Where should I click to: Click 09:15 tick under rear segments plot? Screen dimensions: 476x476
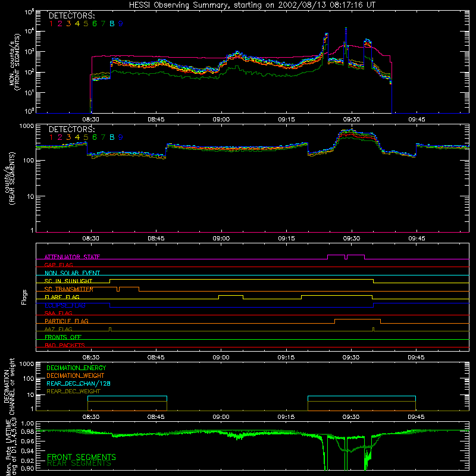coord(287,239)
